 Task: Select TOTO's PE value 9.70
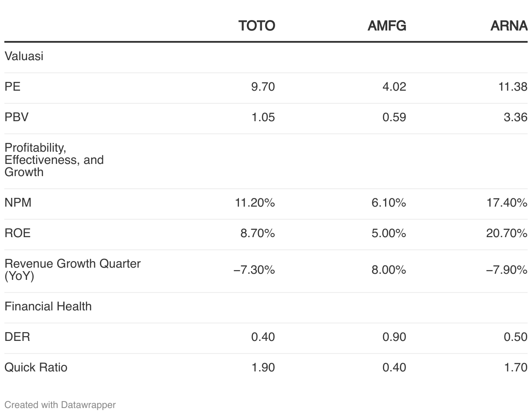tap(263, 87)
